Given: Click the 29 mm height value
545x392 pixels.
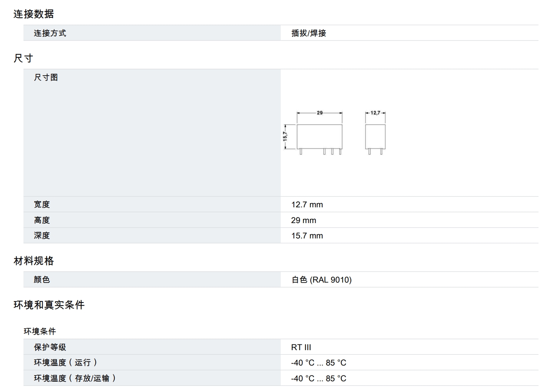Looking at the screenshot, I should [303, 220].
